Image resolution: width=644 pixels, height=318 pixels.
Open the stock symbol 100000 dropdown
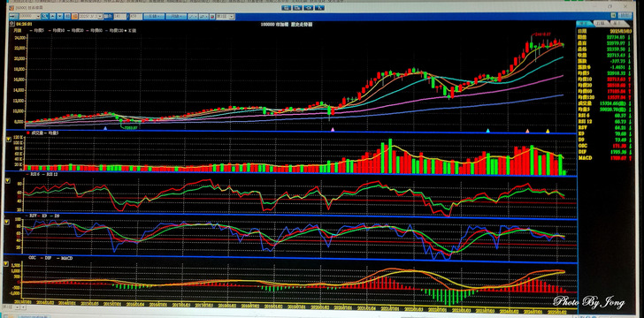point(38,17)
